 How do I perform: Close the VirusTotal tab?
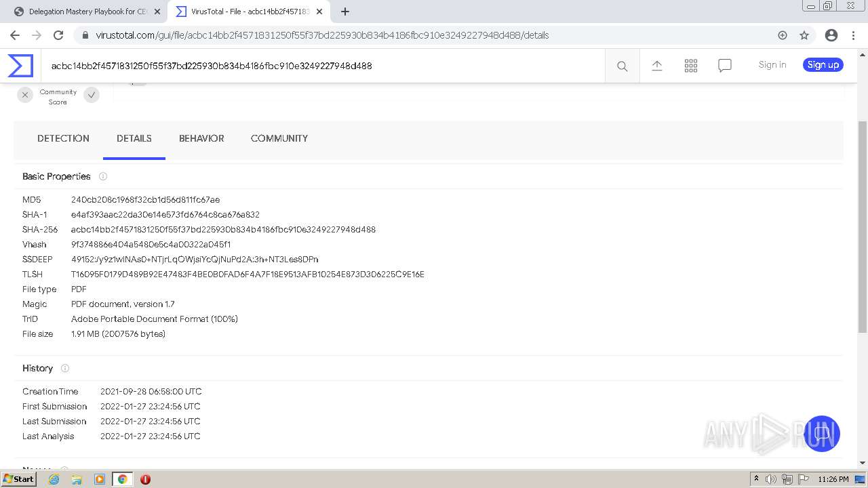coord(320,12)
